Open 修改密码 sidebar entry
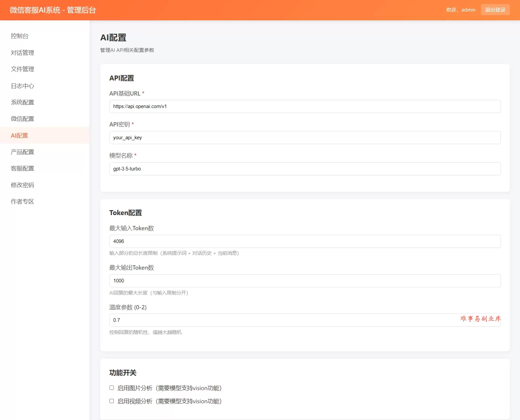520x420 pixels. click(x=45, y=185)
